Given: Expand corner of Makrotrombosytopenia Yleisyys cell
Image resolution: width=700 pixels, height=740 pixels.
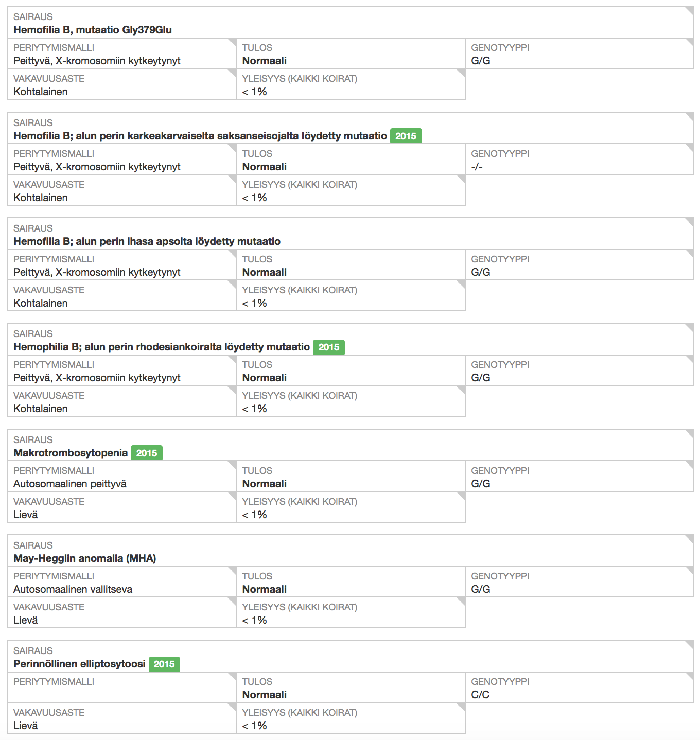Looking at the screenshot, I should tap(461, 496).
